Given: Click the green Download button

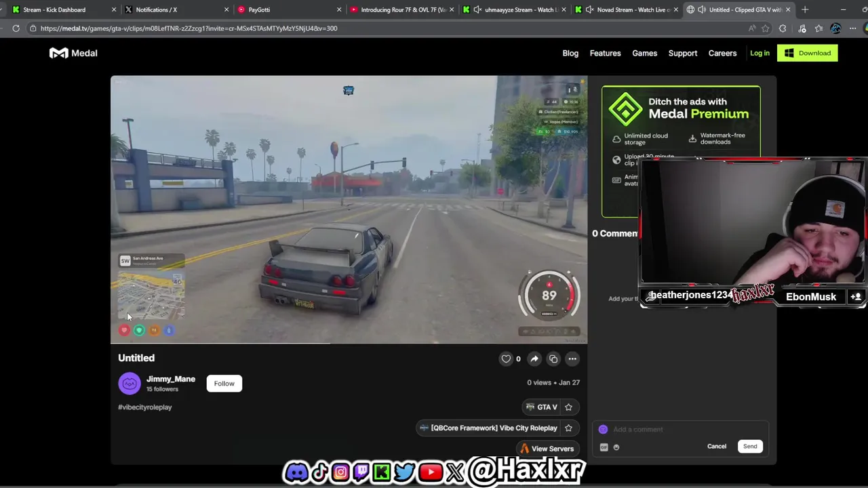Looking at the screenshot, I should coord(808,53).
